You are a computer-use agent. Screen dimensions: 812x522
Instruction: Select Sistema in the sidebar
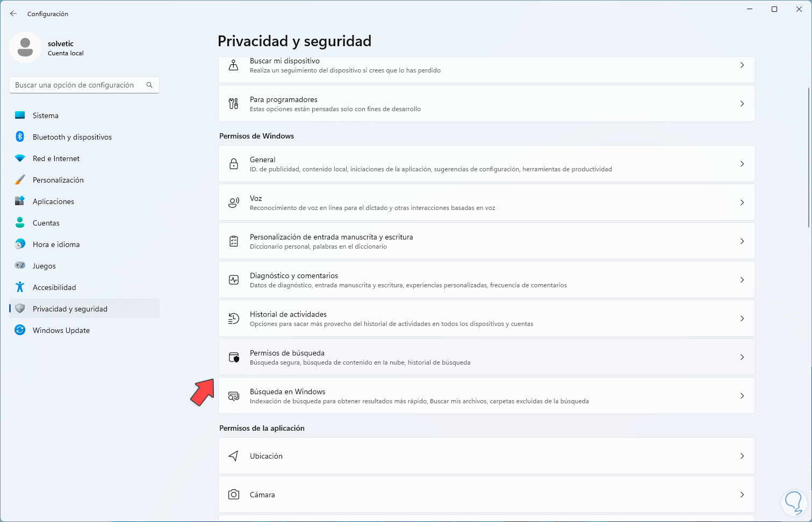pos(46,115)
